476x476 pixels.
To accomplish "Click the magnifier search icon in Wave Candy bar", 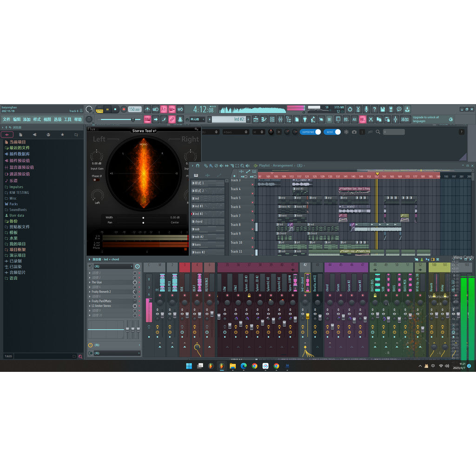I will pos(378,132).
